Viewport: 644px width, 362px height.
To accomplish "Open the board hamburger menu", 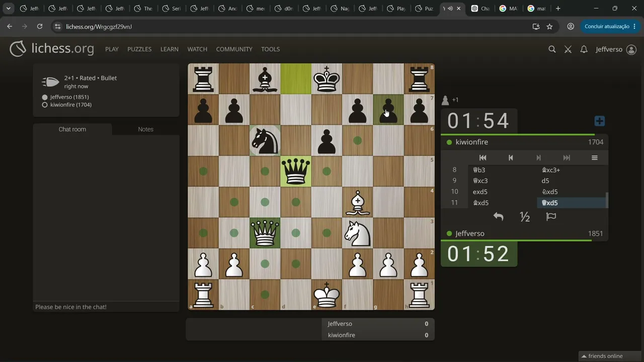I will click(594, 158).
